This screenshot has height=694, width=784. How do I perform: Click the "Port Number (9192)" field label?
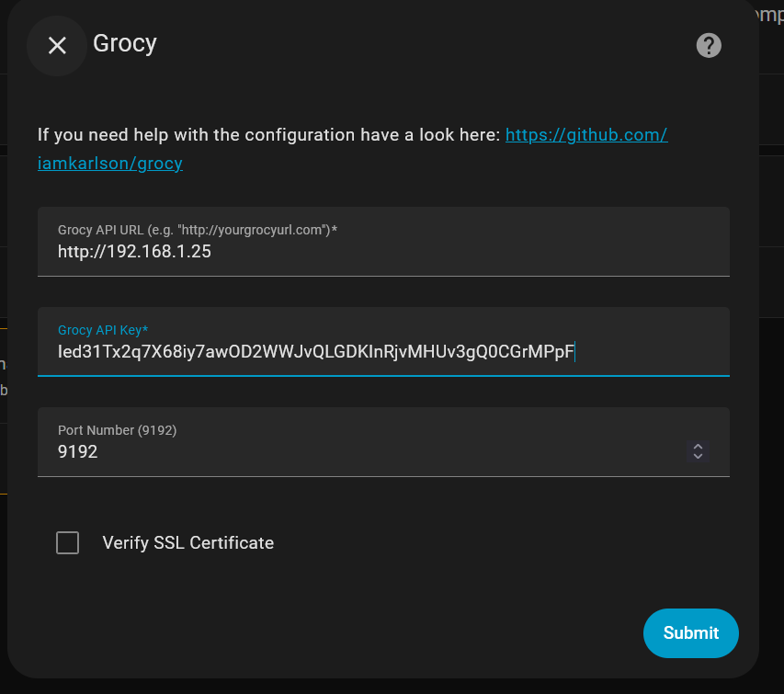point(117,430)
